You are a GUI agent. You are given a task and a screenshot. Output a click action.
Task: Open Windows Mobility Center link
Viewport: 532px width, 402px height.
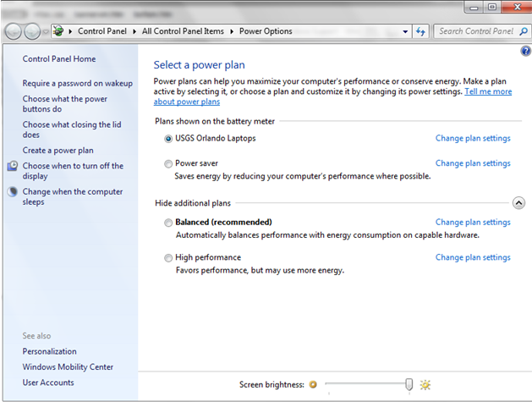[68, 367]
